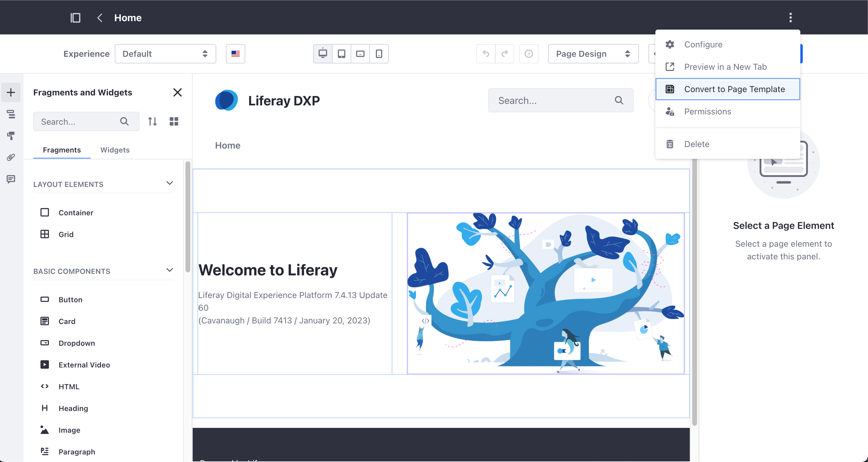Screen dimensions: 868x462
Task: Click the HTML fragment code brackets icon
Action: pos(44,386)
